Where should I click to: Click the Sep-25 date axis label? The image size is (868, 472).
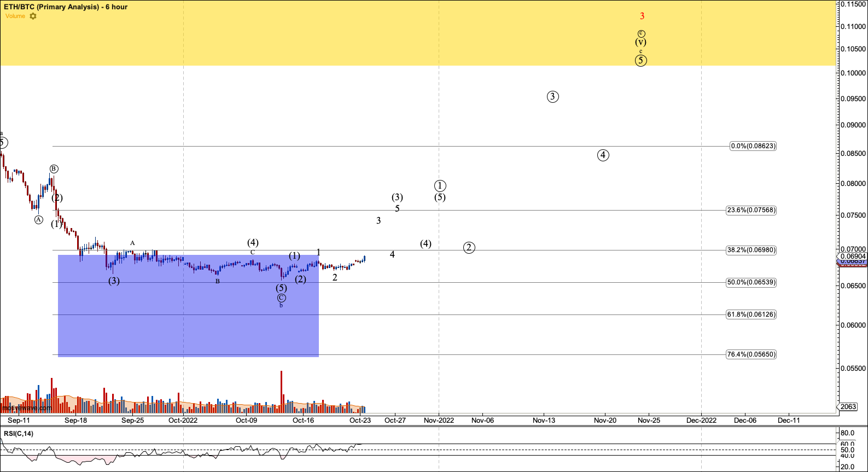pos(132,421)
